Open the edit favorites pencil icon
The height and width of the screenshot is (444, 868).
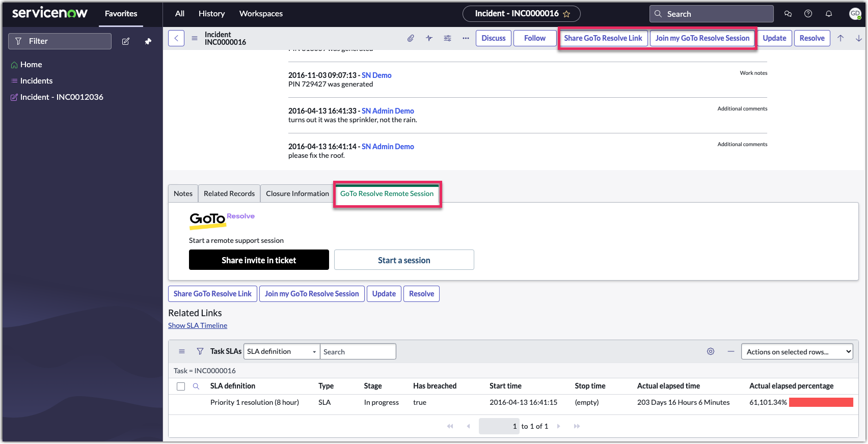coord(126,41)
